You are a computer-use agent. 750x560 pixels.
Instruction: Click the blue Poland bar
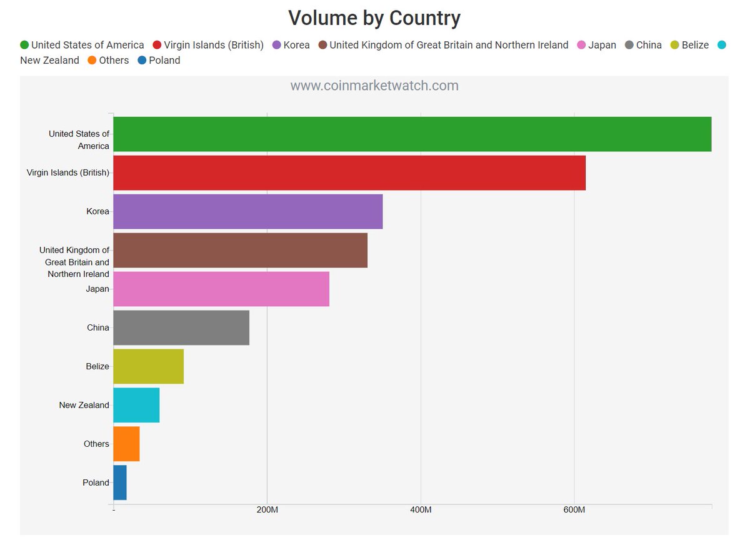(120, 482)
